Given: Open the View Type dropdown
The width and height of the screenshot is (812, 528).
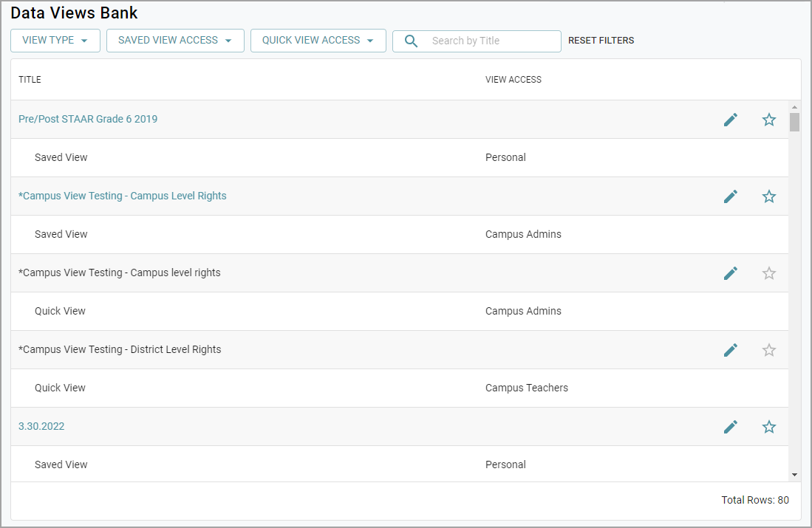Looking at the screenshot, I should click(55, 41).
